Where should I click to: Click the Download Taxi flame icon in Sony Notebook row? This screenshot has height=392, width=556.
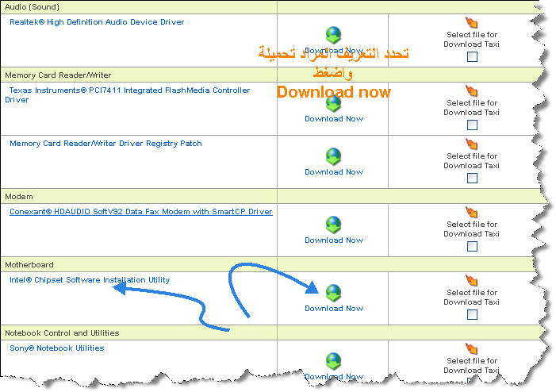point(472,348)
